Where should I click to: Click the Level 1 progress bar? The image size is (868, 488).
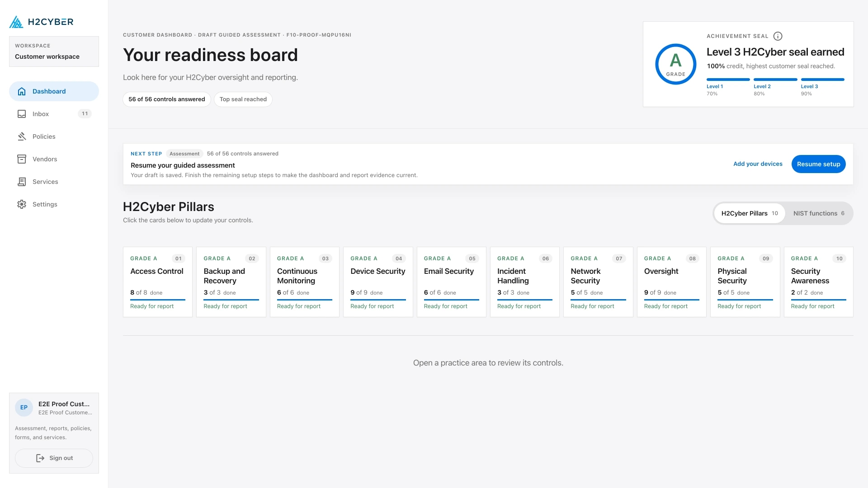coord(728,80)
